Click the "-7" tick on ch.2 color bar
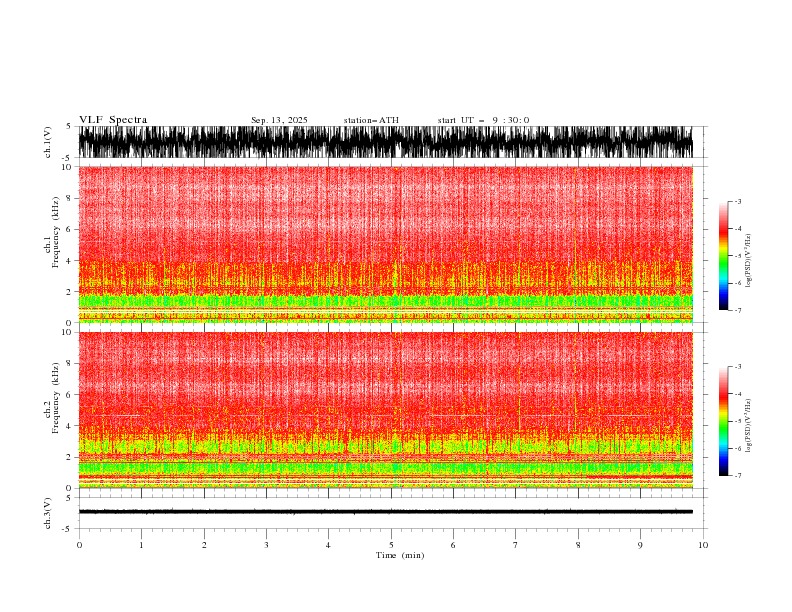 pos(738,476)
